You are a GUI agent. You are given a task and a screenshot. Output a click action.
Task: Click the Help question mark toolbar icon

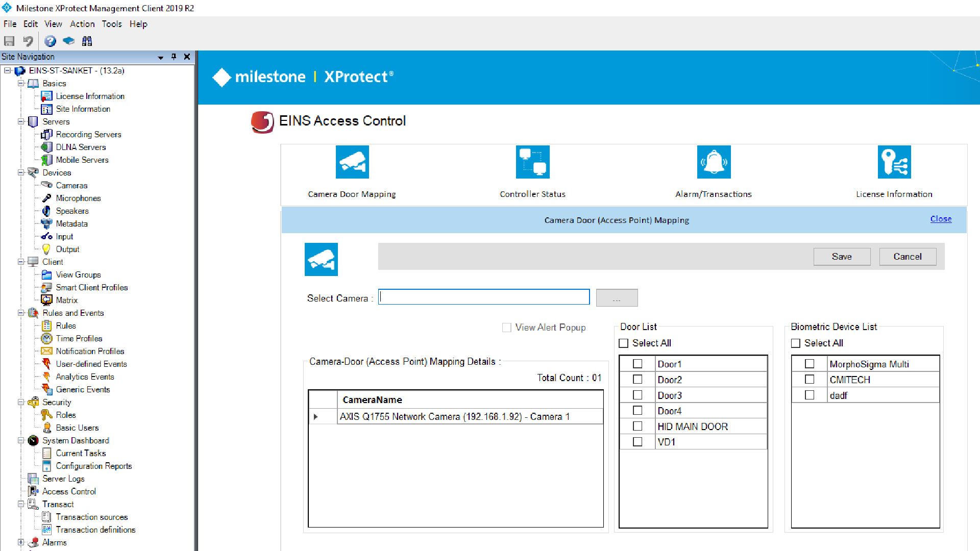(x=50, y=41)
